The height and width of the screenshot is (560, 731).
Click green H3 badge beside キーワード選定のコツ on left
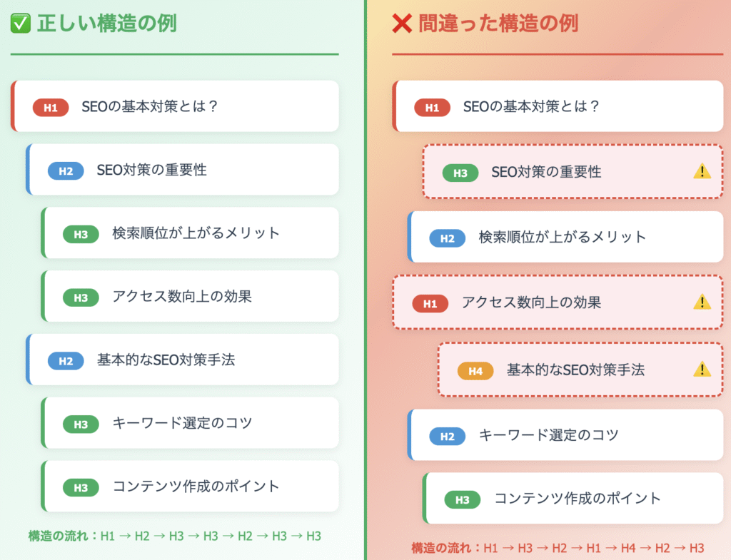tap(81, 424)
